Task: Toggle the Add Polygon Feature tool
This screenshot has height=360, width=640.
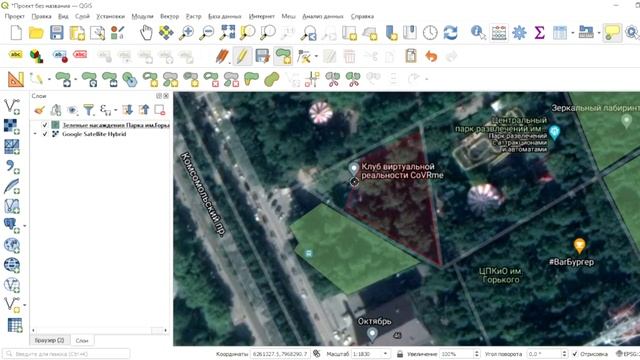Action: (283, 56)
